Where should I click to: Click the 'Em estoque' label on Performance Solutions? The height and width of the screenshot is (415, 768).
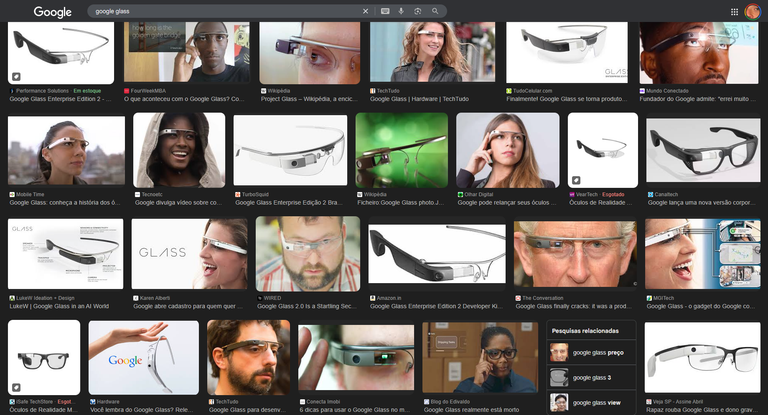[87, 91]
